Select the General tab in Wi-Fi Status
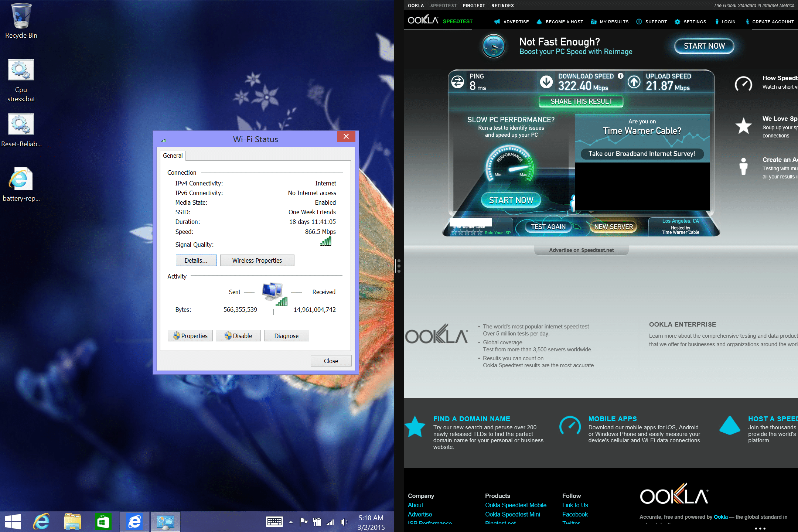This screenshot has height=532, width=798. click(173, 156)
